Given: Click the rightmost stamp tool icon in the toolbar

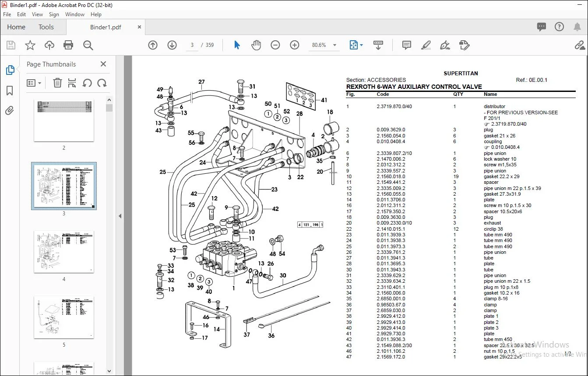Looking at the screenshot, I should (464, 45).
